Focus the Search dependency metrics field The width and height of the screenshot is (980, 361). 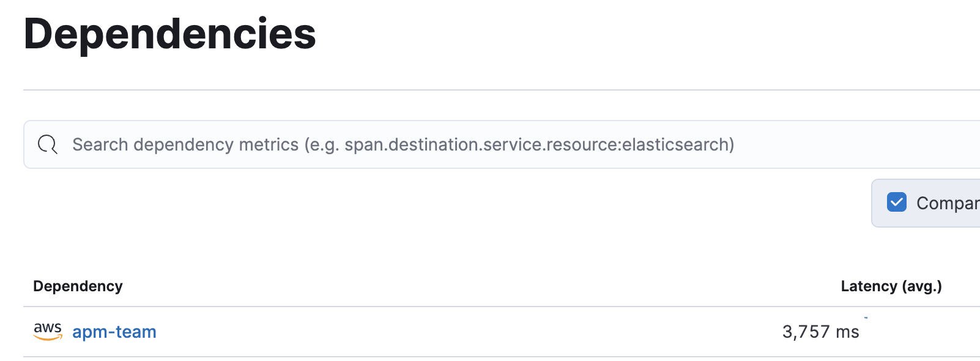[502, 144]
